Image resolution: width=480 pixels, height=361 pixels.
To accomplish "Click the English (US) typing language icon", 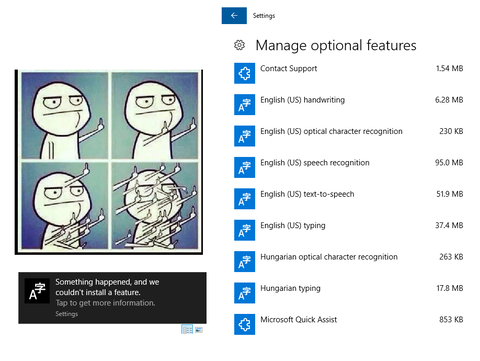I will pos(244,230).
